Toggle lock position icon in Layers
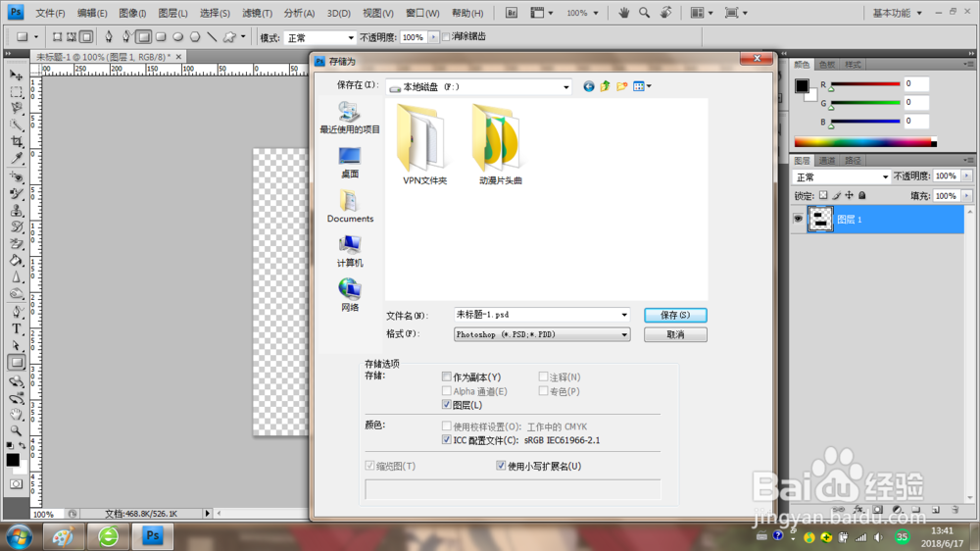Viewport: 980px width, 551px height. pos(849,196)
